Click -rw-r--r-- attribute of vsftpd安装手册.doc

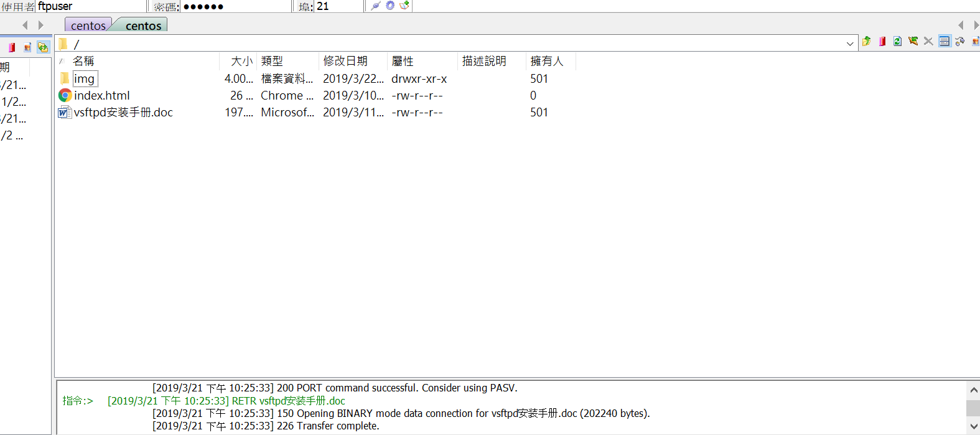coord(417,112)
